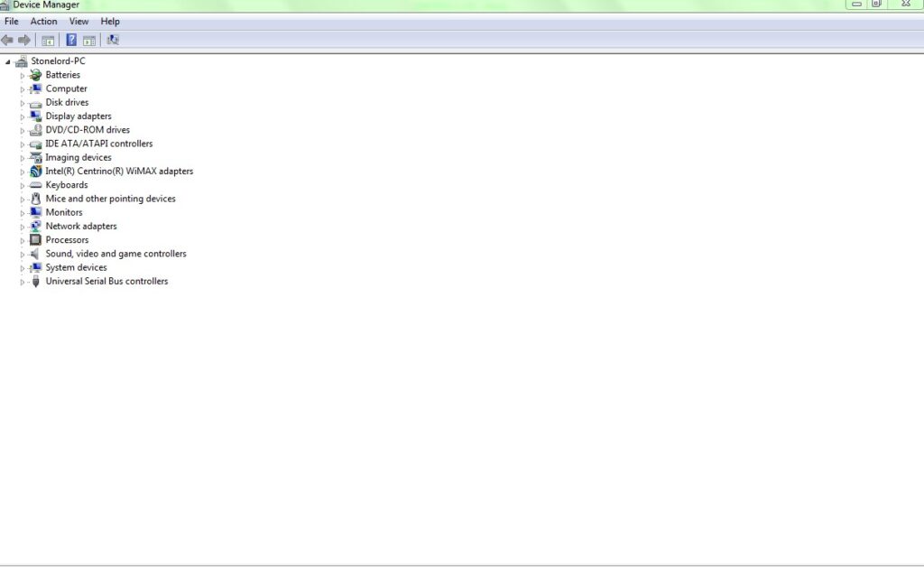This screenshot has width=924, height=567.
Task: Select the Batteries category icon
Action: (x=35, y=75)
